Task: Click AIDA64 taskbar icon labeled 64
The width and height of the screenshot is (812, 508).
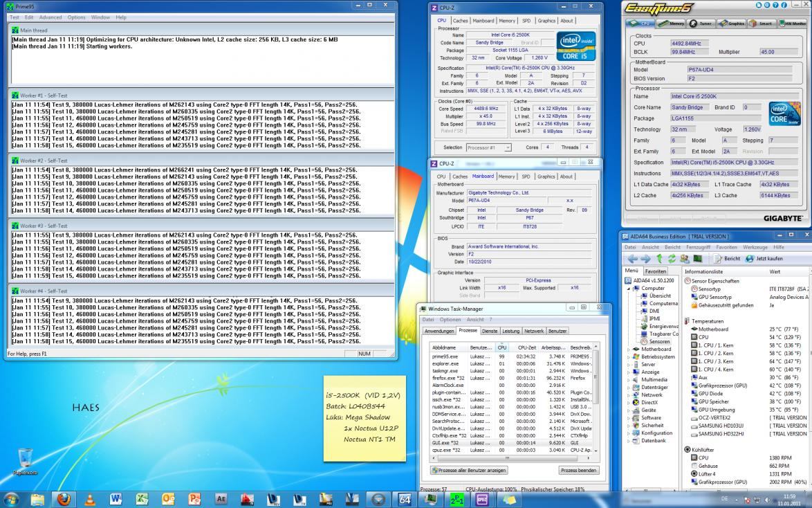Action: click(x=405, y=499)
